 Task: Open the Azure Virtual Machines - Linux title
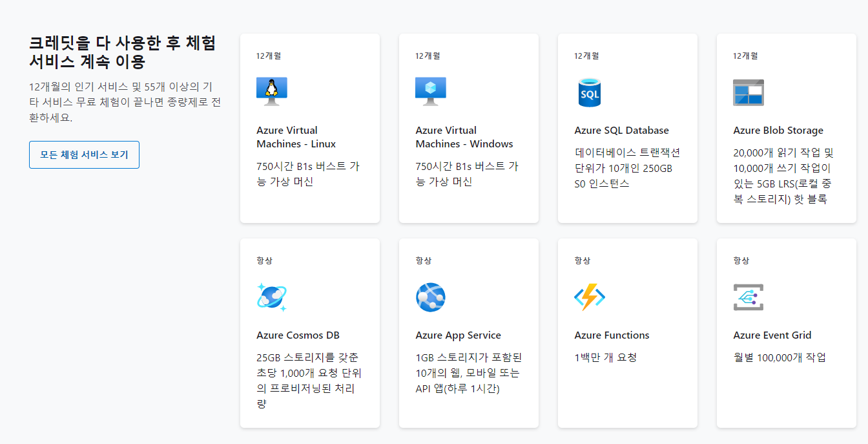(x=296, y=137)
